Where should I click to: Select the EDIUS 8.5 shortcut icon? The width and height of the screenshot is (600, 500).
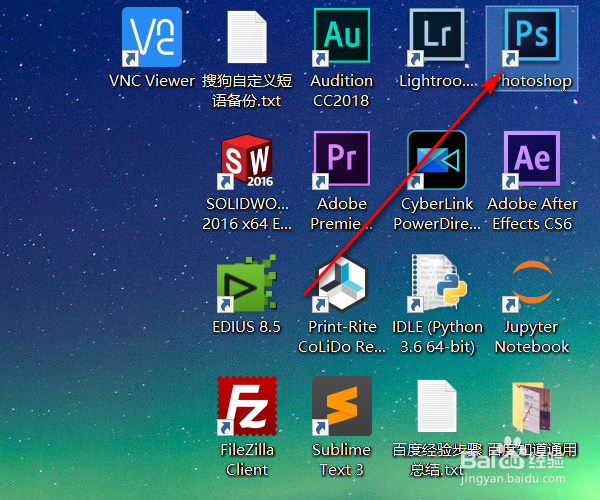247,283
